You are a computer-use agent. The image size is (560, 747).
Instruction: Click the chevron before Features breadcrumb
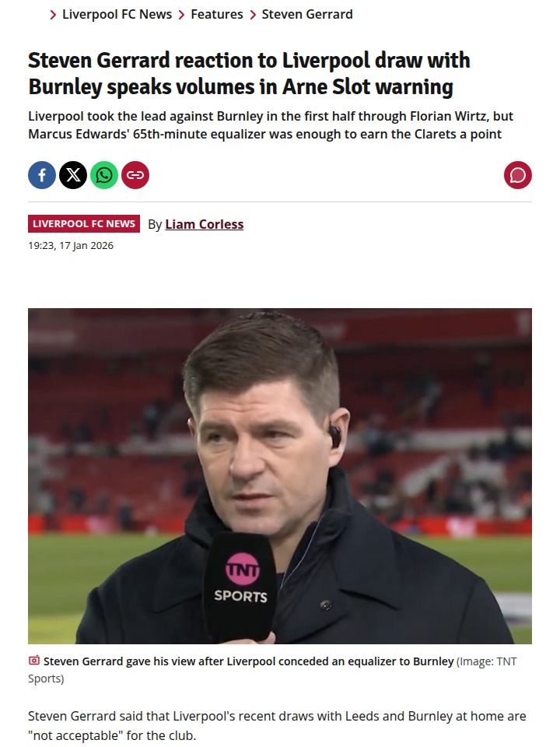tap(181, 14)
